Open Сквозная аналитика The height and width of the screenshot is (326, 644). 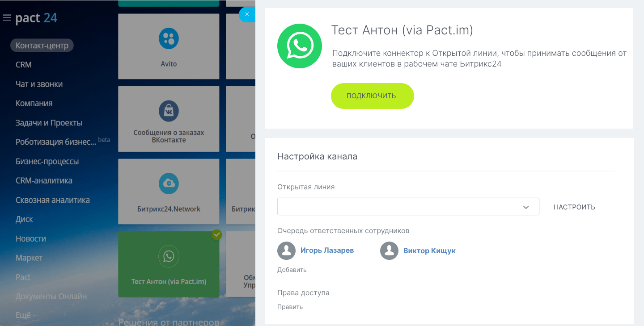click(53, 200)
